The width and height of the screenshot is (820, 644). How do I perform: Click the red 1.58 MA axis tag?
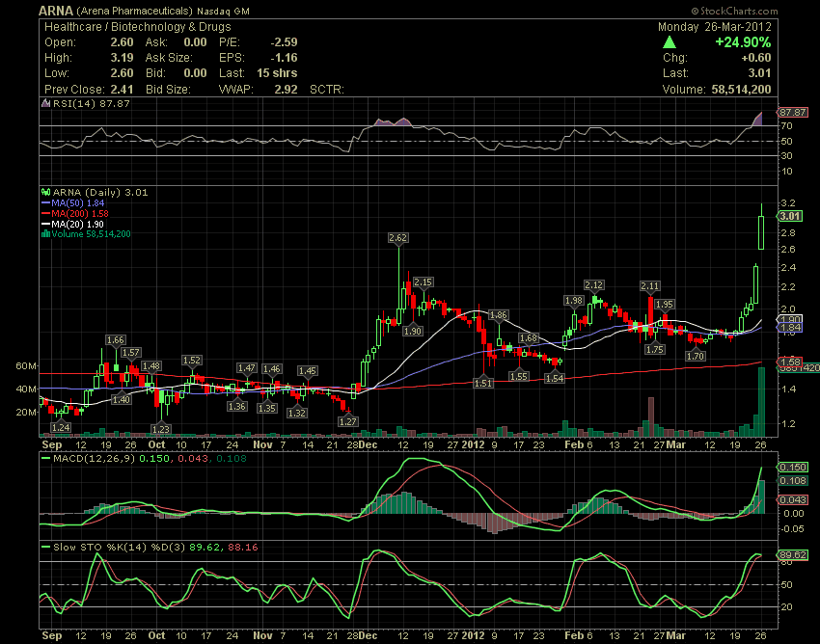(790, 362)
